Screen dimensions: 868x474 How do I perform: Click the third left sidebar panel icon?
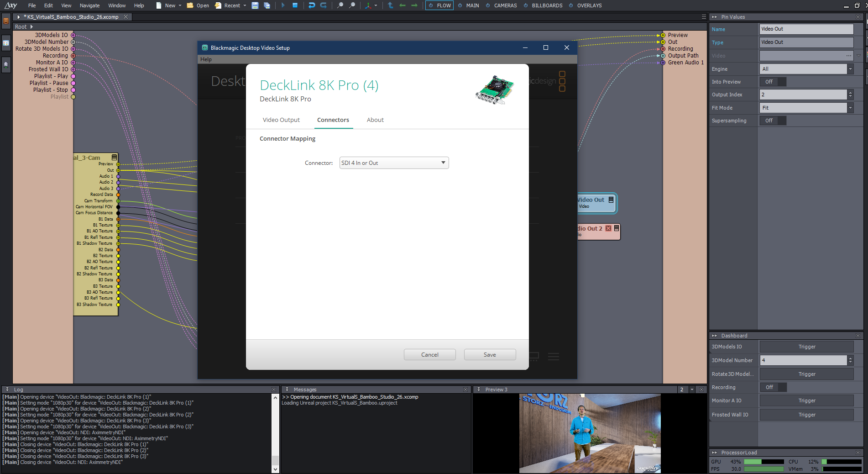coord(6,65)
